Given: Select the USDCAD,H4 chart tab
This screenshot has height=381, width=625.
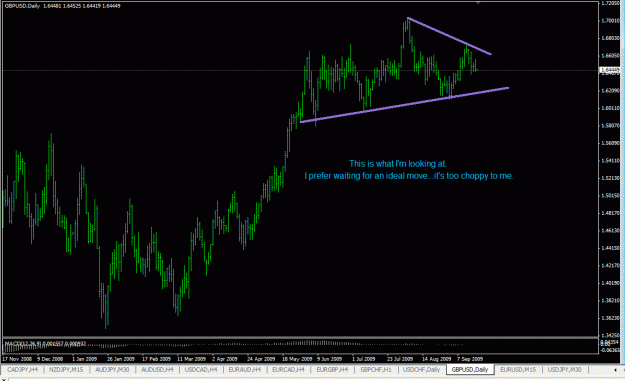Looking at the screenshot, I should point(201,370).
